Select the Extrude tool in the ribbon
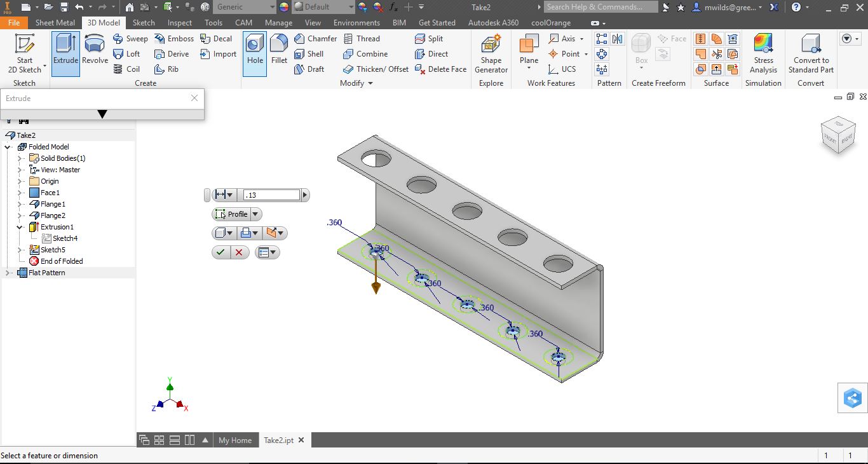 point(65,54)
